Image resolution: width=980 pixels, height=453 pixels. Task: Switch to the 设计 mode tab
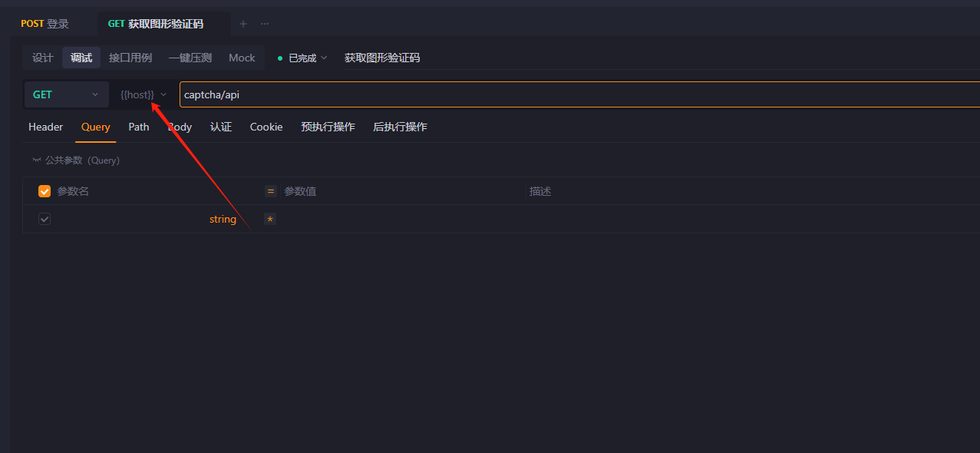click(x=43, y=58)
